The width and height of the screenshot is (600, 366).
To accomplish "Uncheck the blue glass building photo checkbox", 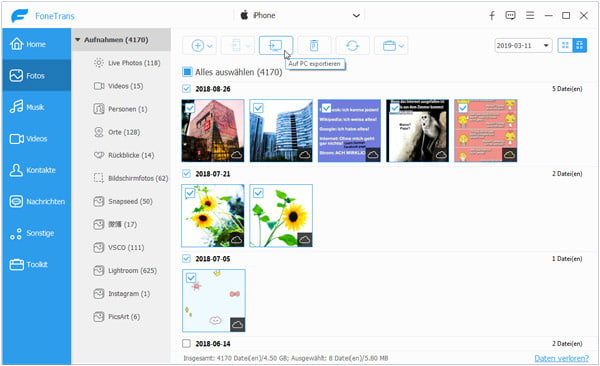I will click(x=258, y=108).
